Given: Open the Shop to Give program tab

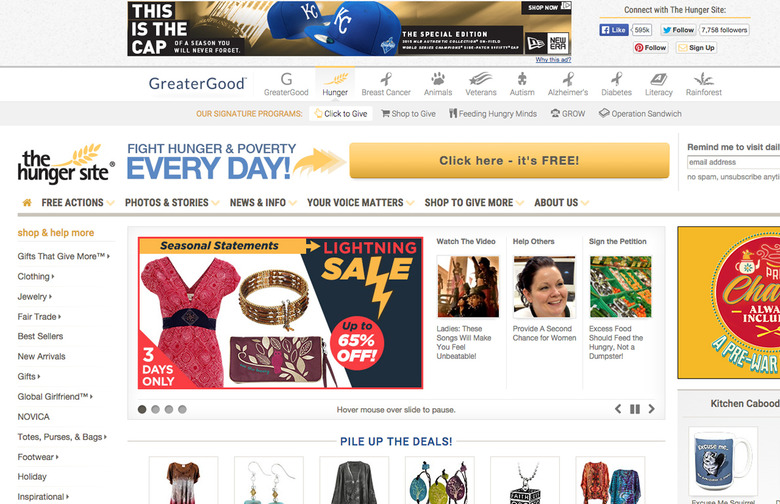Looking at the screenshot, I should coord(408,113).
